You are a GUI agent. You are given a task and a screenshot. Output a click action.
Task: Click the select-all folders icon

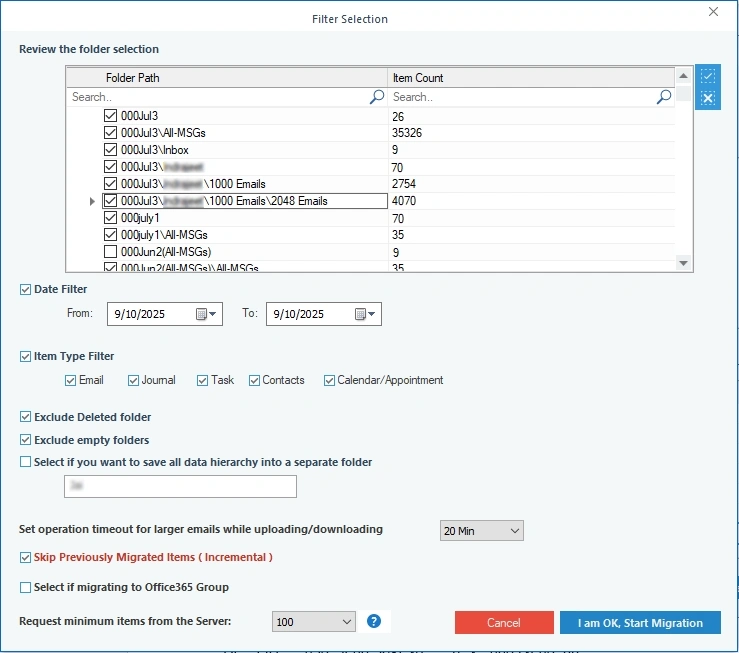(x=707, y=76)
